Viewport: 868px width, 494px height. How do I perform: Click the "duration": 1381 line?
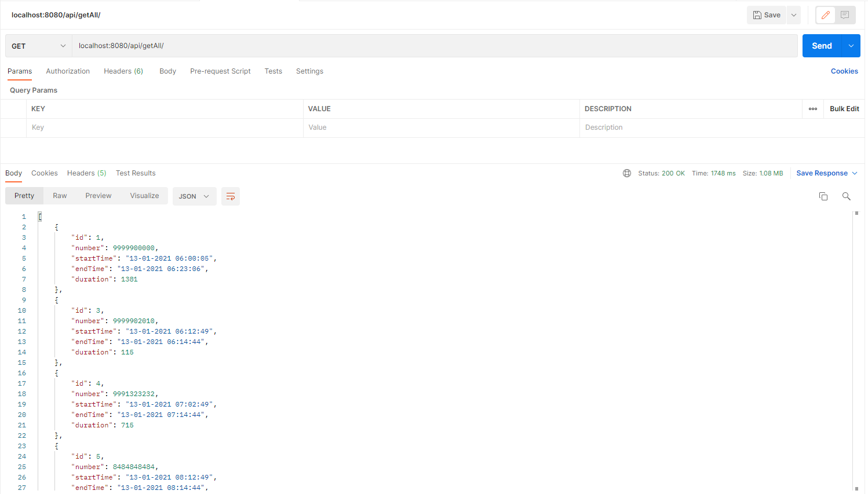pos(104,279)
